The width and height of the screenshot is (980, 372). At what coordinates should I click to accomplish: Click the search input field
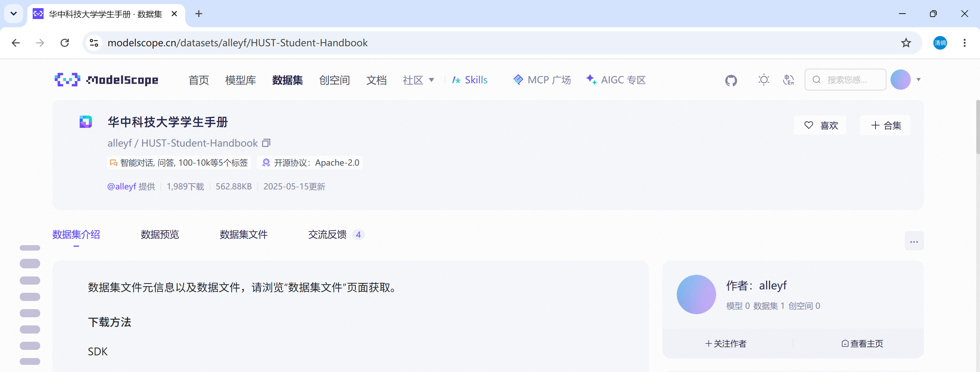pos(845,80)
